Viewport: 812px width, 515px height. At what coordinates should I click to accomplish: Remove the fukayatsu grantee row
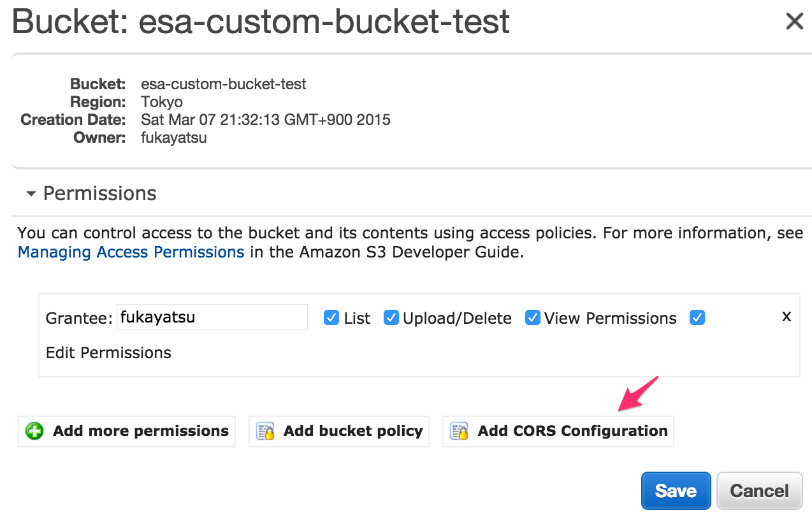(787, 316)
